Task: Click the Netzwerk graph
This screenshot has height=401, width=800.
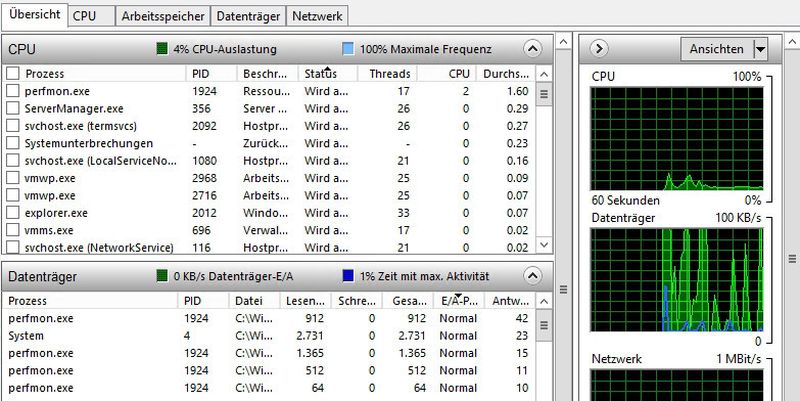Action: [x=677, y=385]
